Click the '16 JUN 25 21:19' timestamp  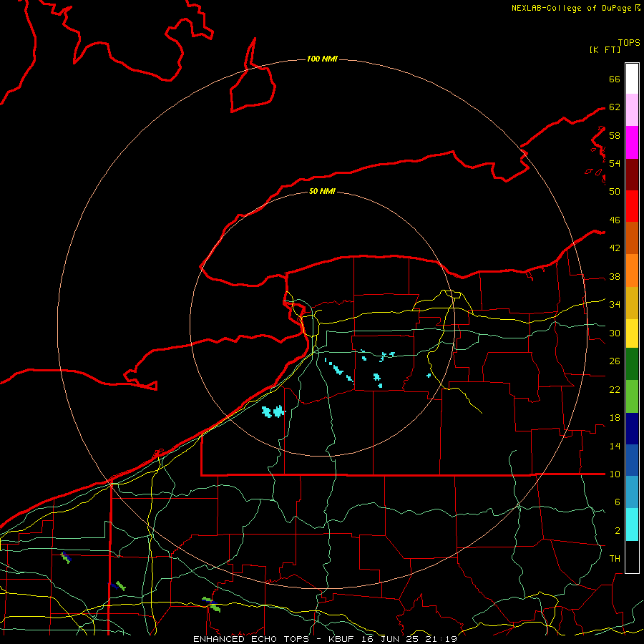(409, 639)
